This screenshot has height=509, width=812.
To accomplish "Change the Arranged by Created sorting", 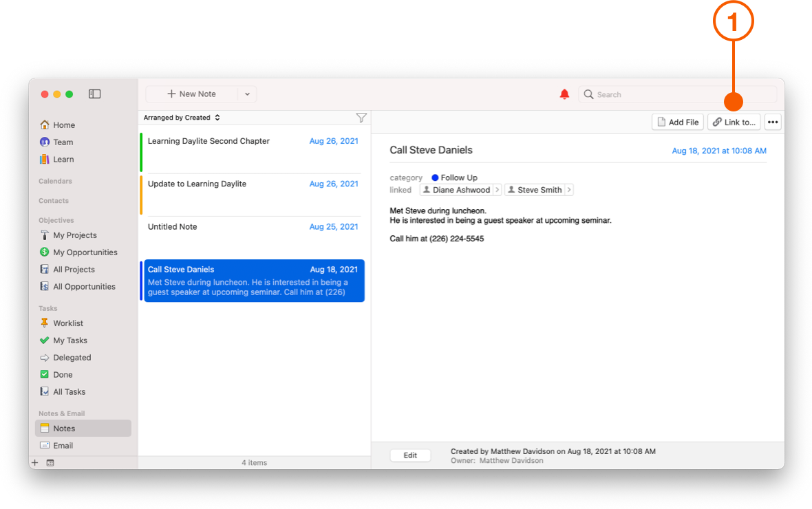I will tap(182, 118).
